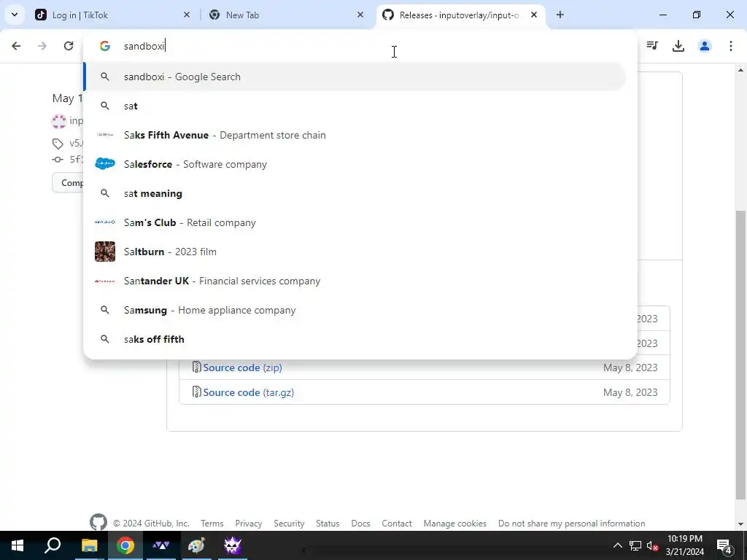Click the Manage cookies footer link
The height and width of the screenshot is (560, 747).
tap(455, 524)
